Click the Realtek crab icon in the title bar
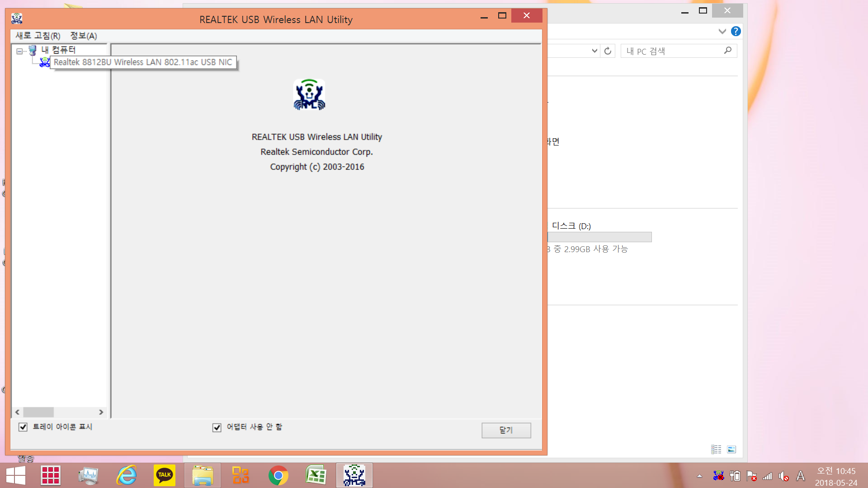Viewport: 868px width, 488px height. [17, 19]
